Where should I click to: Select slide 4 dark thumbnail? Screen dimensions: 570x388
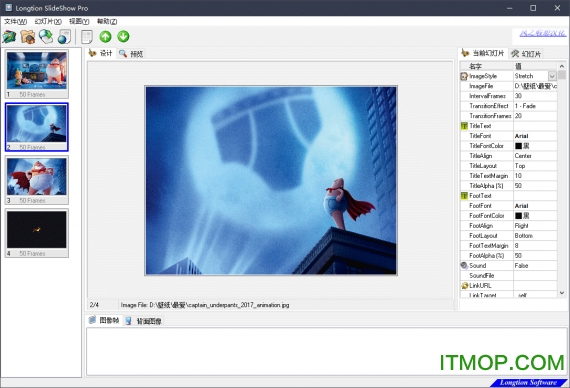point(37,233)
